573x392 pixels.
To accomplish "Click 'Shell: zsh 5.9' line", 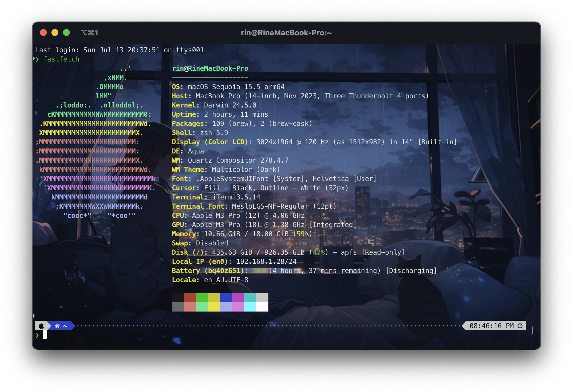I will coord(200,133).
